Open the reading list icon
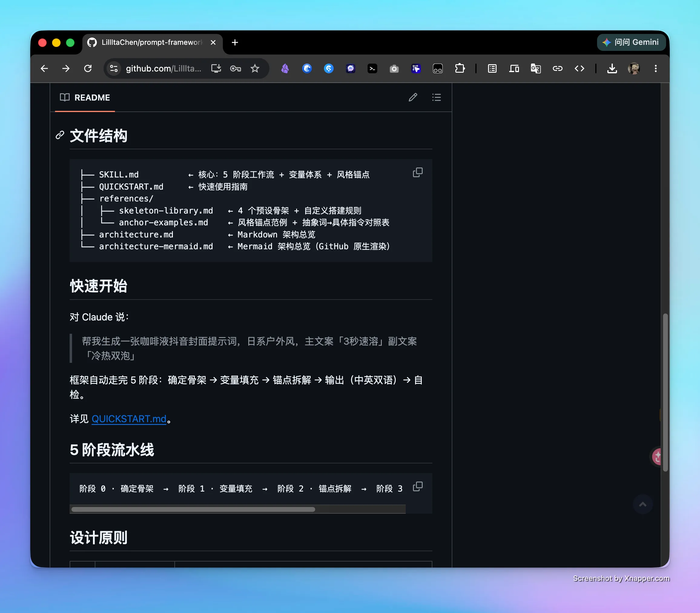This screenshot has height=613, width=700. (x=492, y=69)
